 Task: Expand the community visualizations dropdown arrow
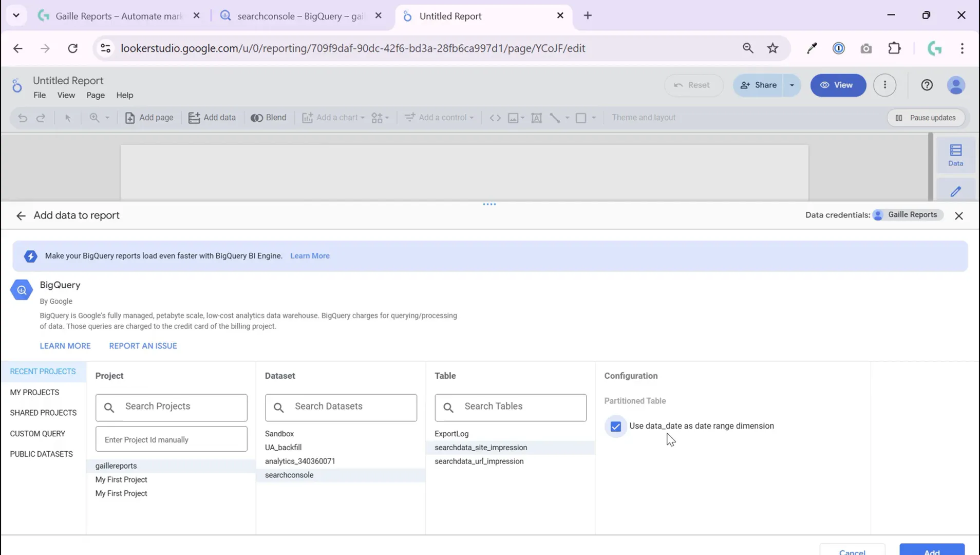(387, 118)
